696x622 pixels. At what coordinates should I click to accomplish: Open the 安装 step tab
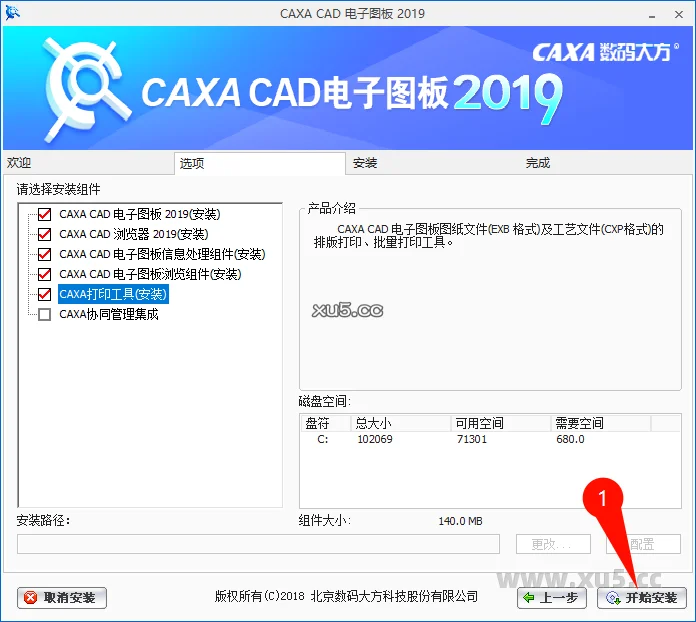(364, 163)
